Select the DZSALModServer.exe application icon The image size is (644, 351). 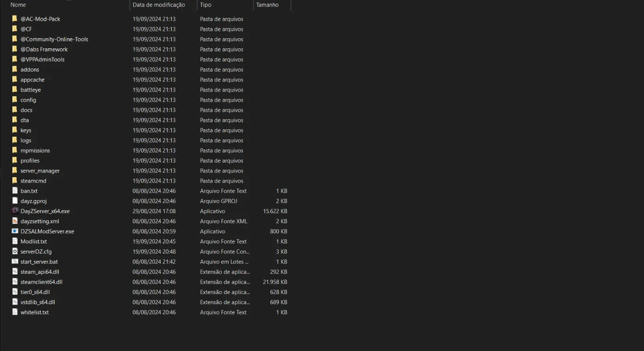coord(15,231)
